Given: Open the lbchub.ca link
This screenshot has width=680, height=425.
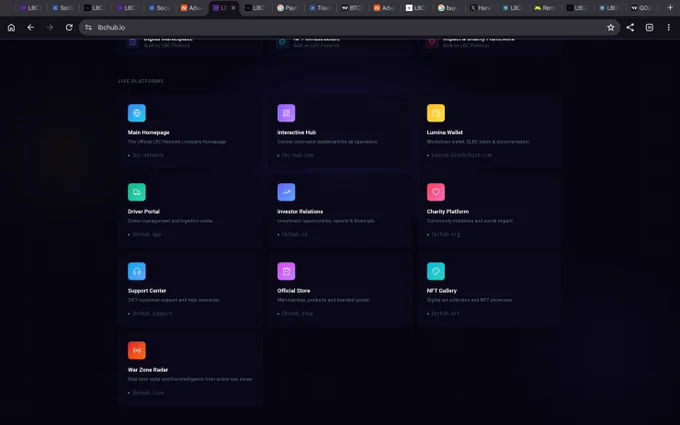Looking at the screenshot, I should [294, 234].
